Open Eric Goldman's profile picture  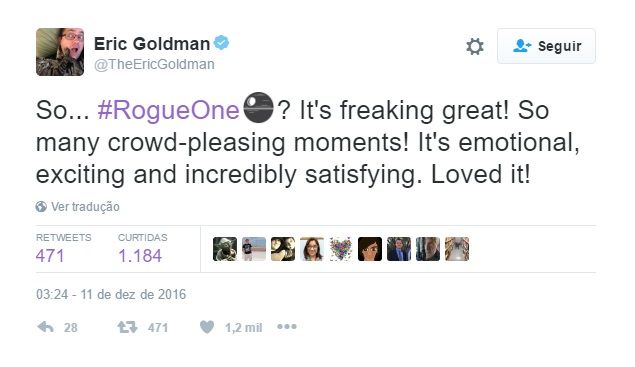60,52
